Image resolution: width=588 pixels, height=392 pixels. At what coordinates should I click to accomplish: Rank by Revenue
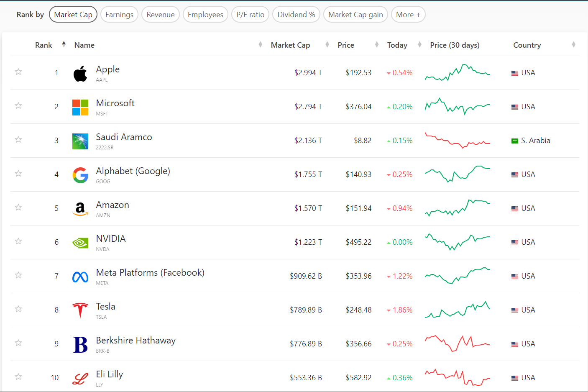pyautogui.click(x=161, y=15)
